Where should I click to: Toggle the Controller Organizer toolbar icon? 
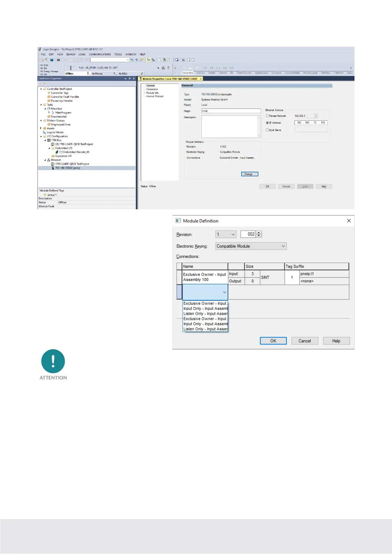click(x=148, y=60)
